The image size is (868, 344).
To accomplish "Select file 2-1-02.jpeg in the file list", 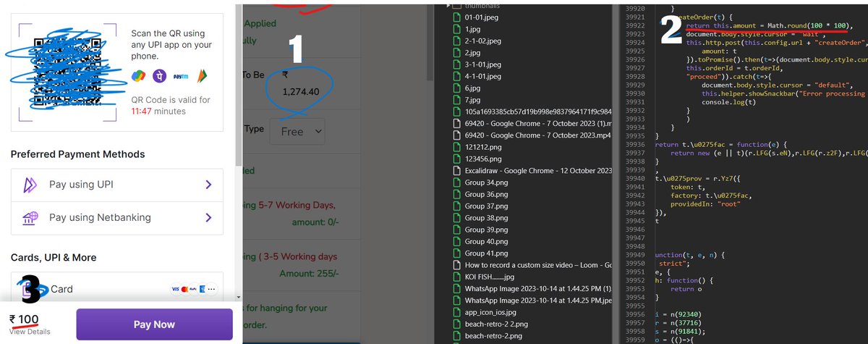I will point(484,41).
